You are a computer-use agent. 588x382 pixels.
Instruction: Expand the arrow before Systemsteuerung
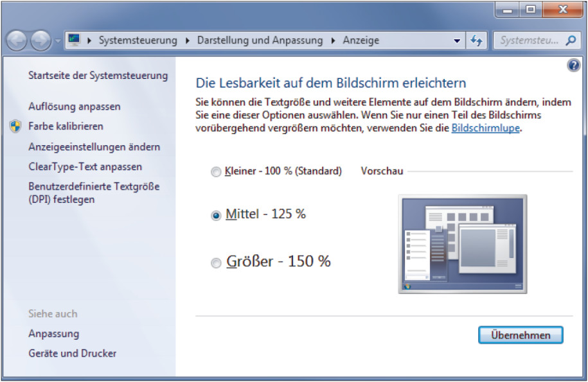point(89,40)
